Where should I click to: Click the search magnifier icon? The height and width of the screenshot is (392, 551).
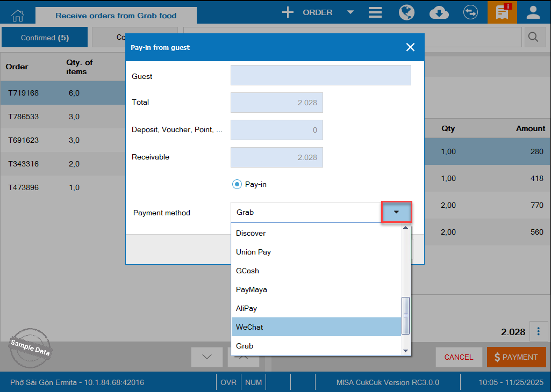tap(533, 37)
